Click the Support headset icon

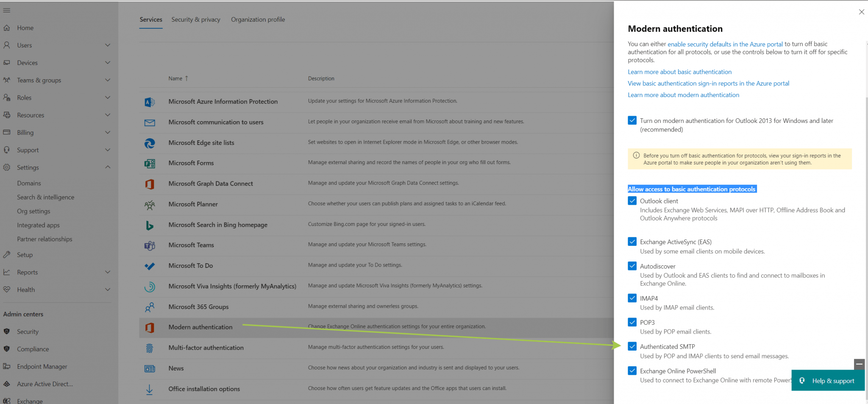click(7, 150)
